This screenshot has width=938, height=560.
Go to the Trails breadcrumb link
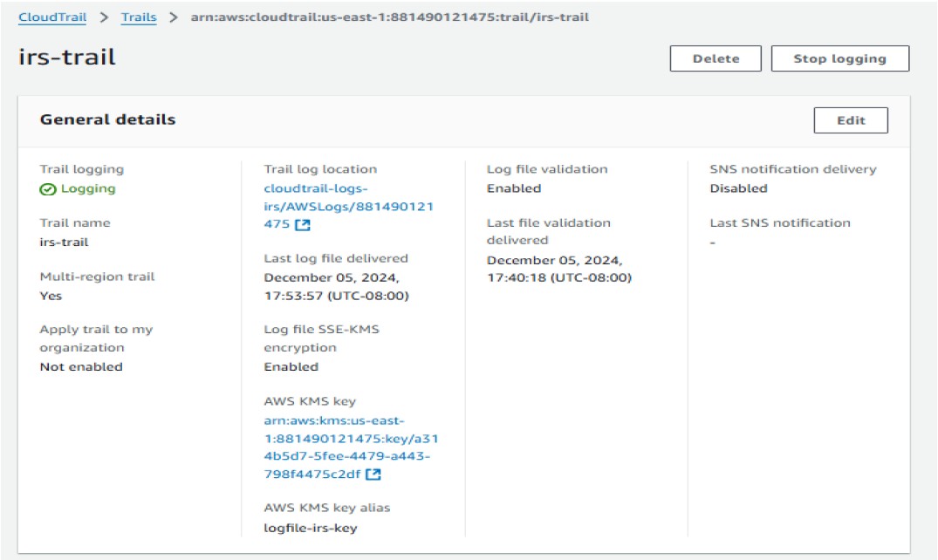tap(139, 17)
